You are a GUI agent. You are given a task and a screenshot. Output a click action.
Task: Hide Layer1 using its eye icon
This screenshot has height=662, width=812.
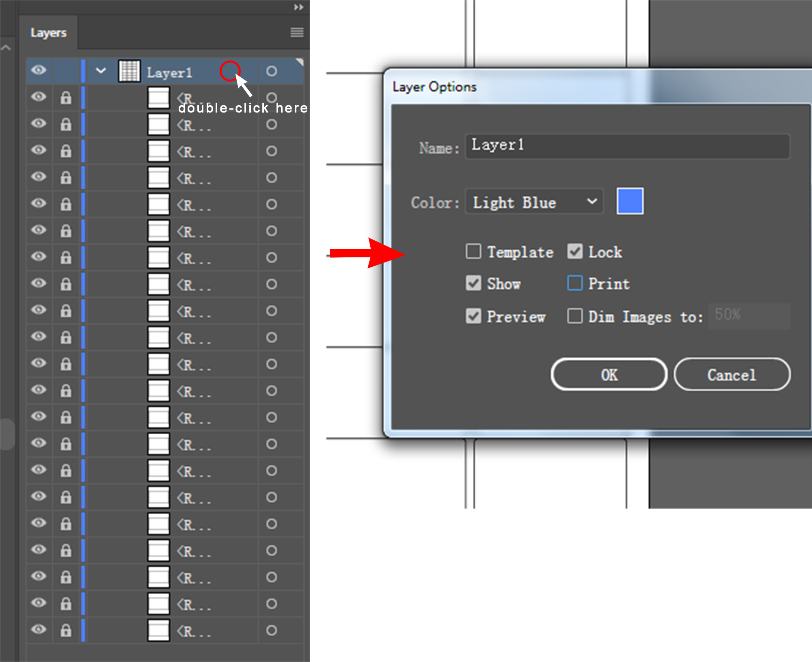tap(39, 70)
